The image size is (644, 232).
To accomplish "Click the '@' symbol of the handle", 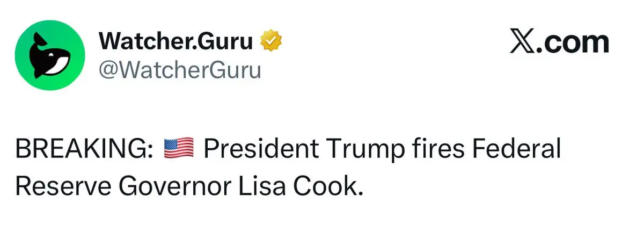I will click(108, 70).
